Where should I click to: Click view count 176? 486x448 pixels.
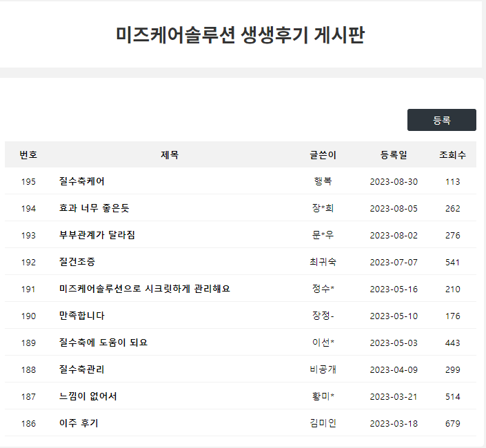pyautogui.click(x=452, y=316)
